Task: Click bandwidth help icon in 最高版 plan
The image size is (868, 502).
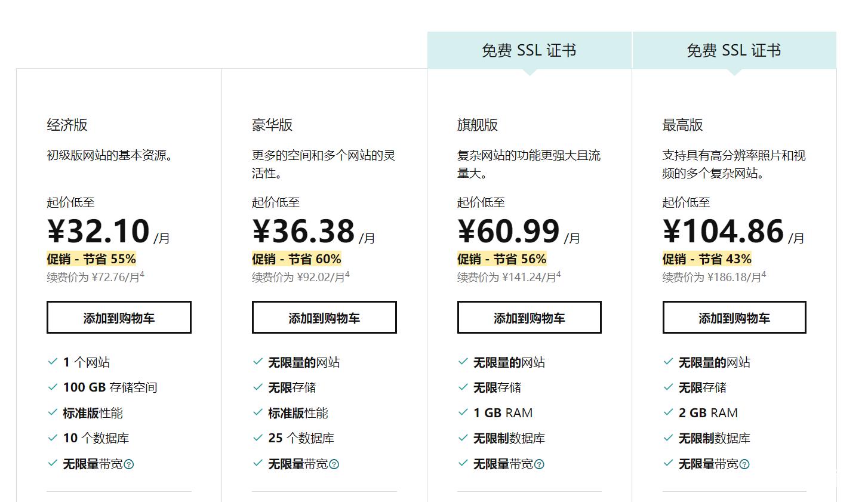Action: coord(744,464)
